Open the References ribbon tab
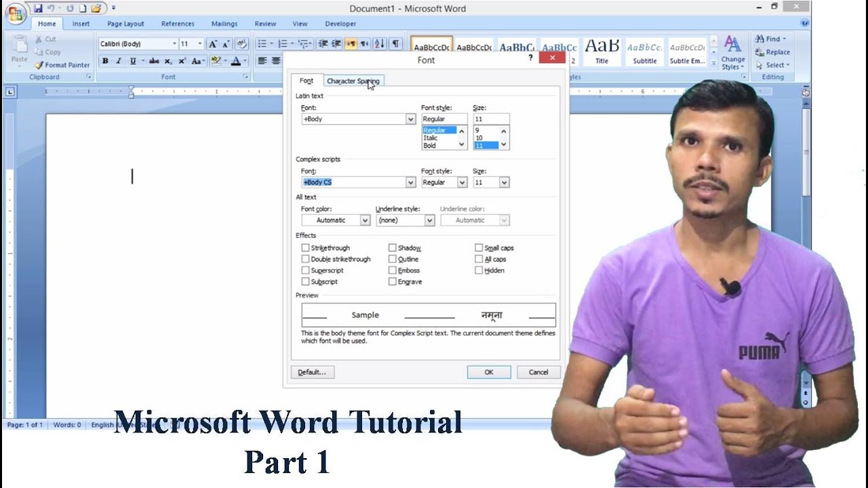The width and height of the screenshot is (868, 488). [178, 24]
